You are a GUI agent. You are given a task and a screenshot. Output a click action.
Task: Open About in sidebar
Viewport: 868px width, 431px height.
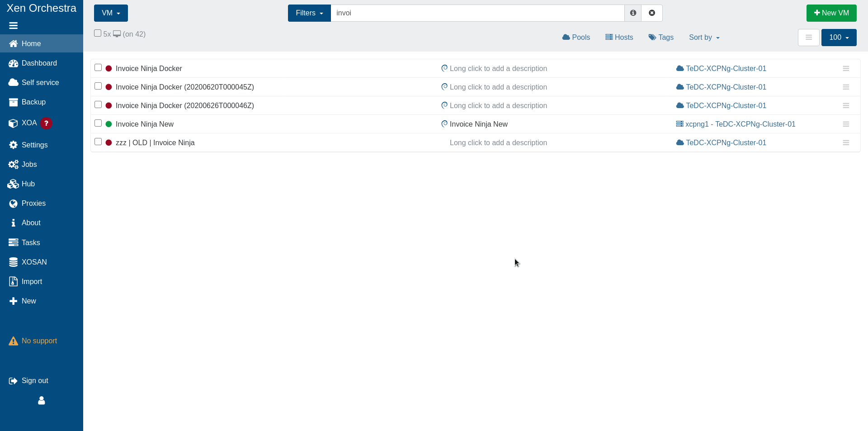point(42,223)
